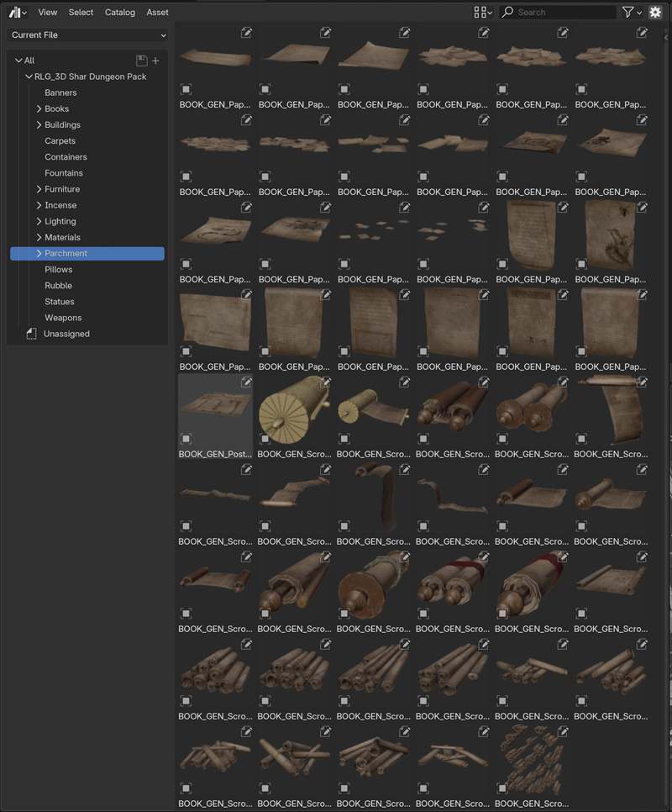Select the Weapons catalog
The image size is (672, 812).
click(x=62, y=318)
